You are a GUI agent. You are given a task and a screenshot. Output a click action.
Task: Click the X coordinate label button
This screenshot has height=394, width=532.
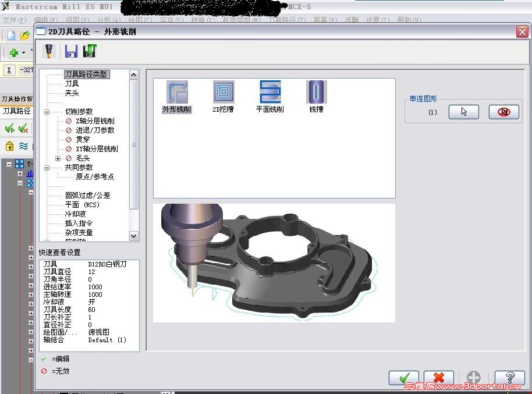coord(9,70)
